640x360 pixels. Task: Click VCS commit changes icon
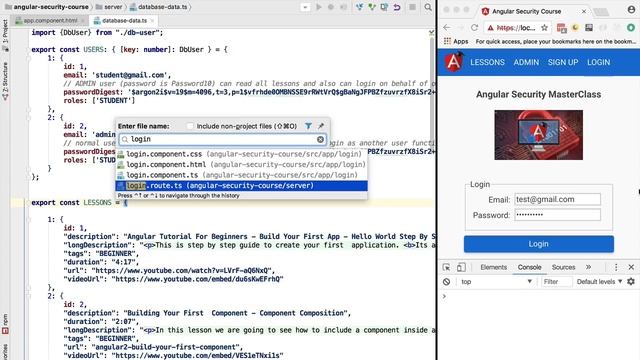372,7
